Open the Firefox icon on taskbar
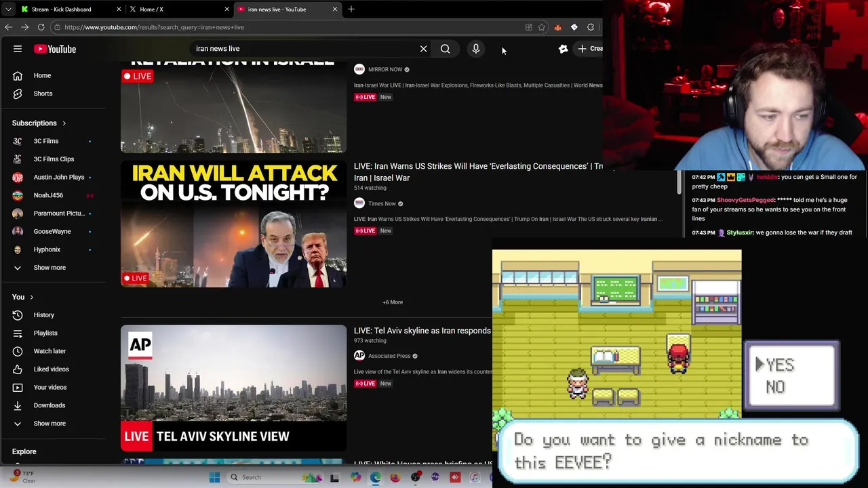Screen dimensions: 868x488 pos(395,477)
